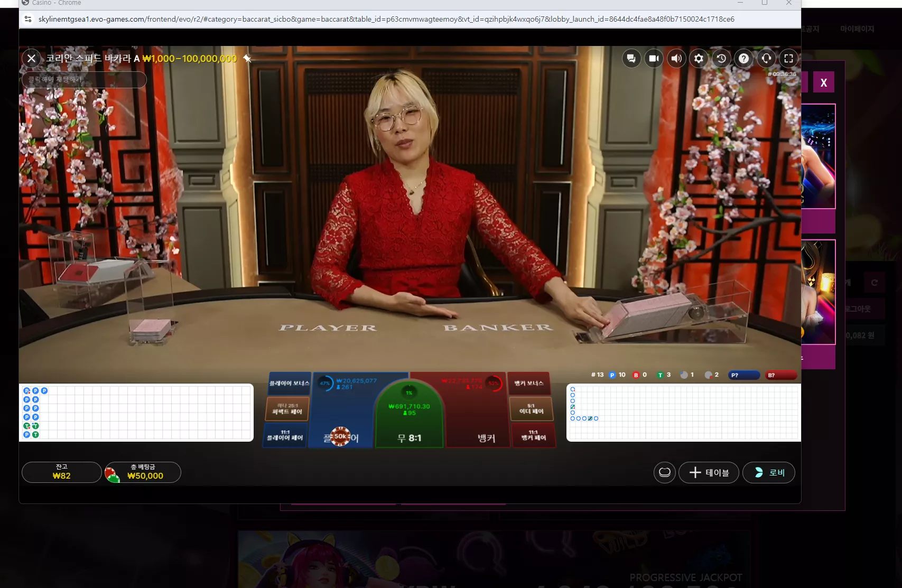Open the live chat panel icon
Viewport: 902px width, 588px height.
click(x=631, y=59)
